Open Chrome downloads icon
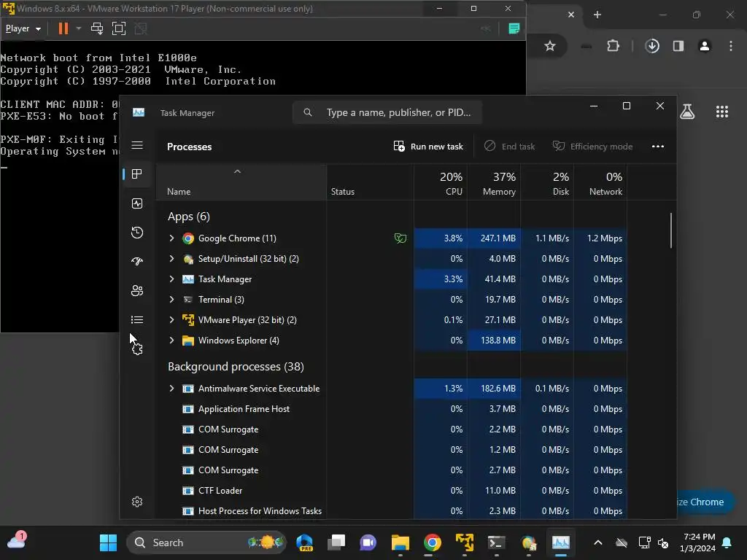The image size is (747, 560). pyautogui.click(x=652, y=46)
